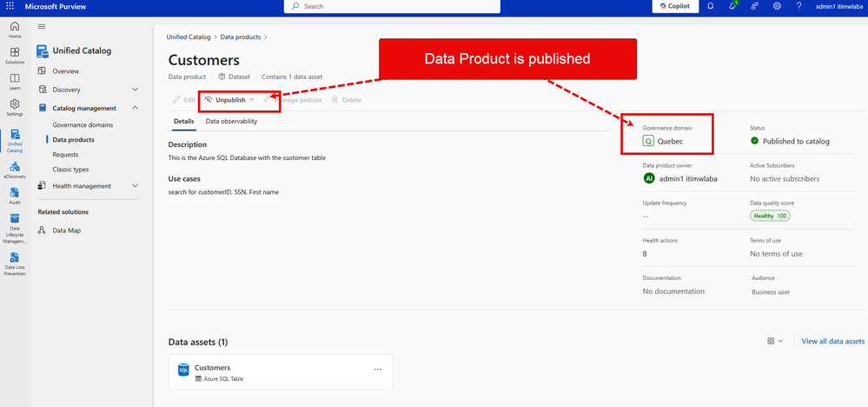
Task: Open Data Lifecycle Management rail icon
Action: pos(15,228)
